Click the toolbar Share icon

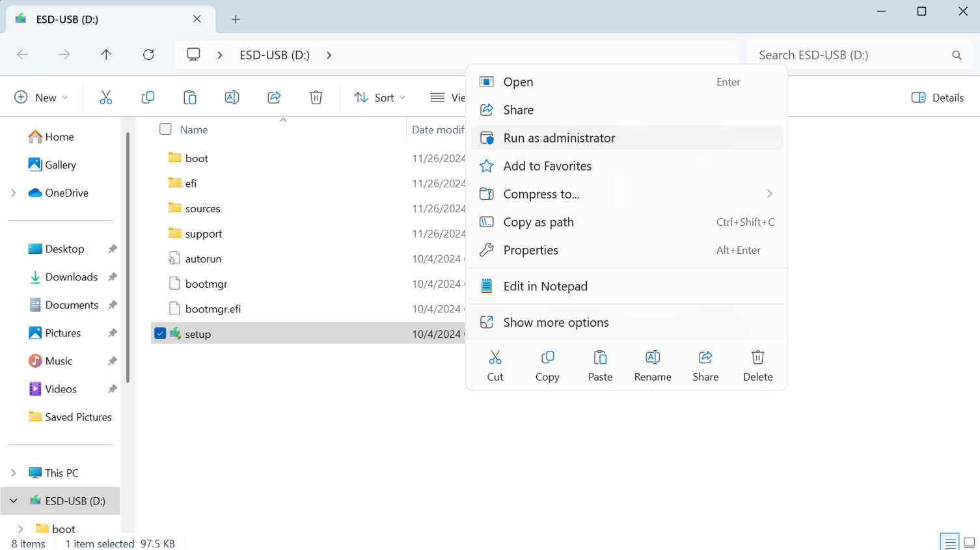pos(274,98)
